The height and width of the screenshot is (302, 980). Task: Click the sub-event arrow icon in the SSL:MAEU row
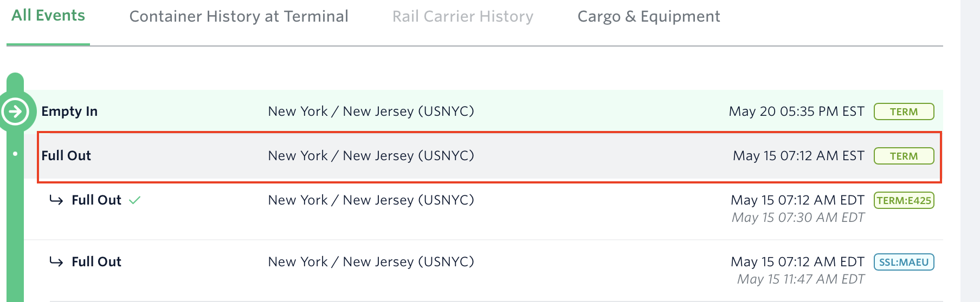click(x=56, y=262)
